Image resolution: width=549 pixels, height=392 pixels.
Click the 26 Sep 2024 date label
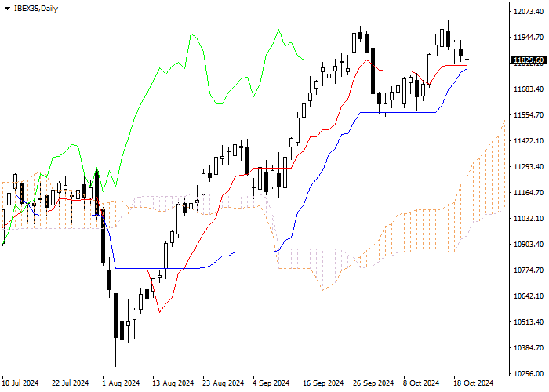(373, 383)
